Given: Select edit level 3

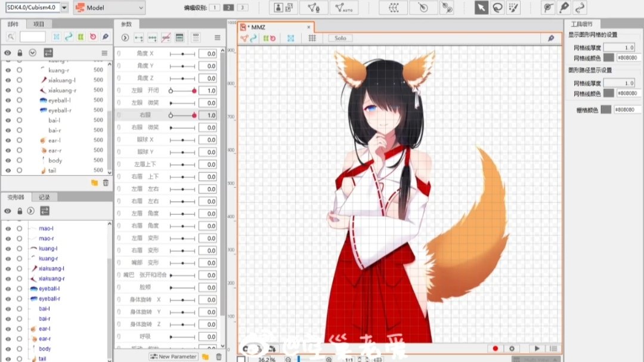Looking at the screenshot, I should pyautogui.click(x=243, y=7).
